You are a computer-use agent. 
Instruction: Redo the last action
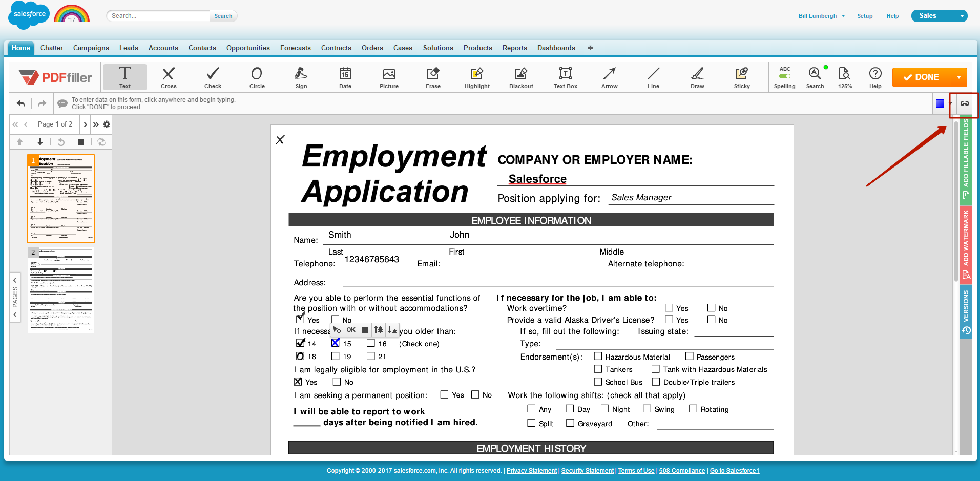[x=43, y=103]
